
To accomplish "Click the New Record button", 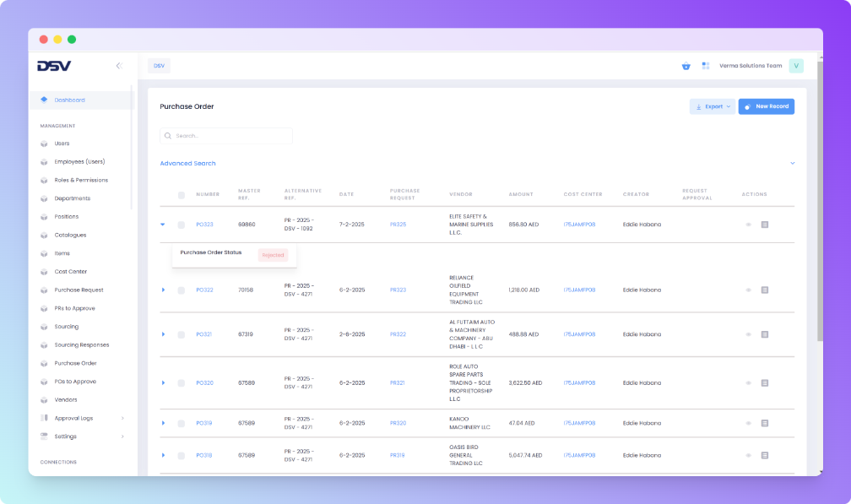I will point(766,106).
